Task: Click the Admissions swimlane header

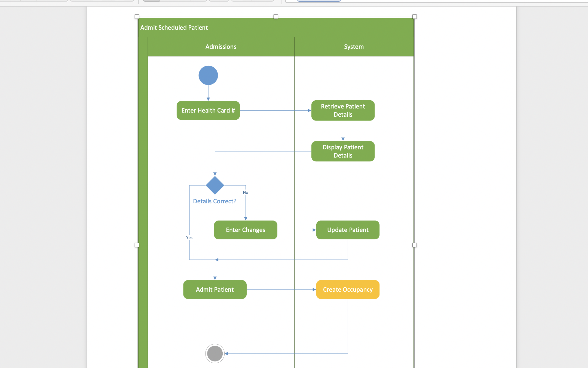Action: click(x=221, y=46)
